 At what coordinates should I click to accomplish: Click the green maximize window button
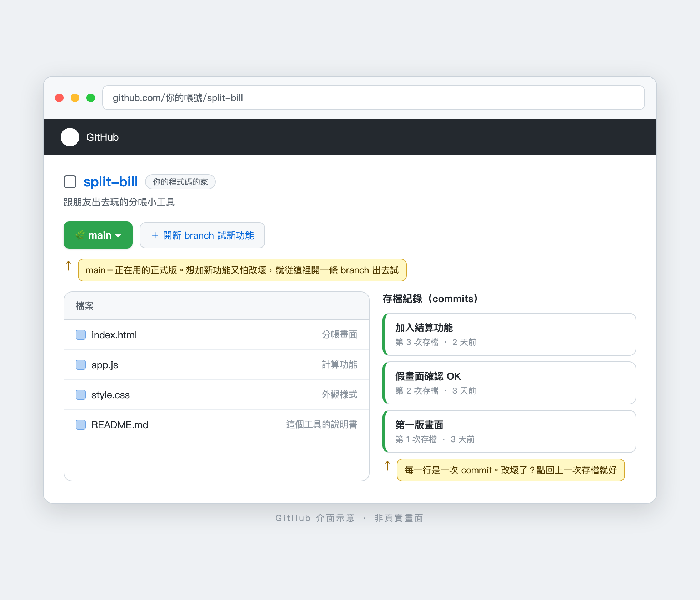(91, 97)
